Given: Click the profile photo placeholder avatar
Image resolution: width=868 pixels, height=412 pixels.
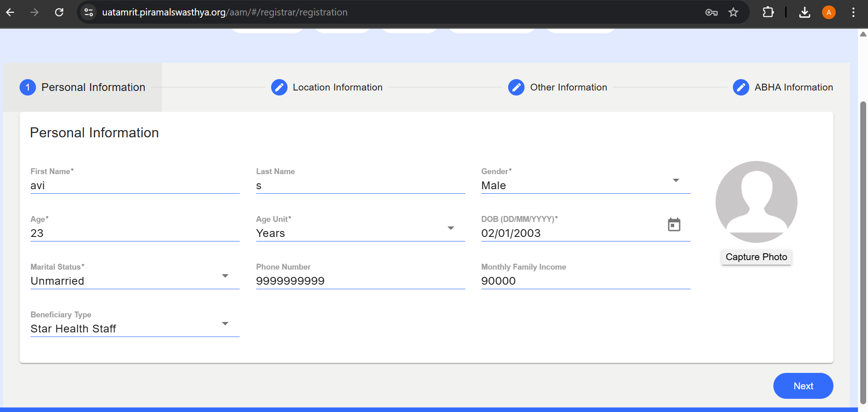Looking at the screenshot, I should pyautogui.click(x=756, y=202).
